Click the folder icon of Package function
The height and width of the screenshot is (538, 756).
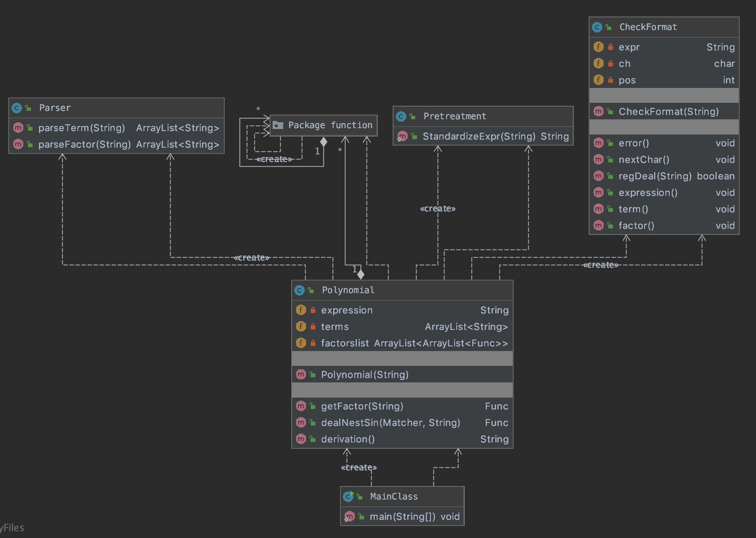pyautogui.click(x=278, y=125)
